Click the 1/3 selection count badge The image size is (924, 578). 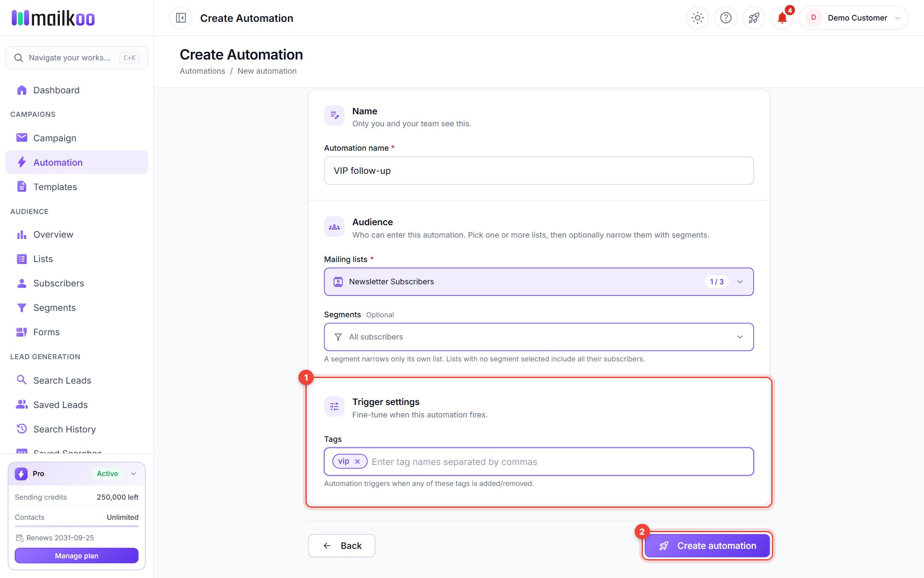coord(717,282)
